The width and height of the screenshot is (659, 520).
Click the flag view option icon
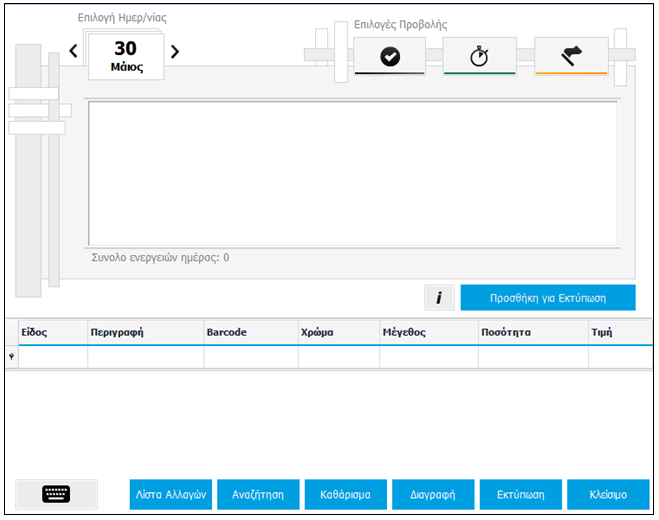pyautogui.click(x=571, y=57)
